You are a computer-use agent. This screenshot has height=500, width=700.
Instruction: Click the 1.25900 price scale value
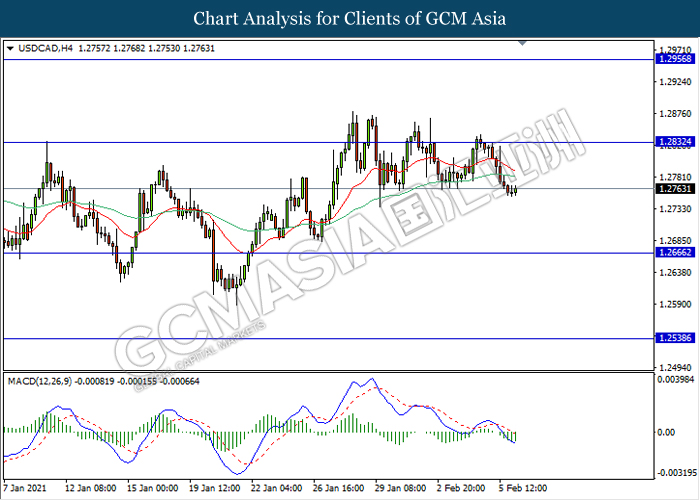675,304
